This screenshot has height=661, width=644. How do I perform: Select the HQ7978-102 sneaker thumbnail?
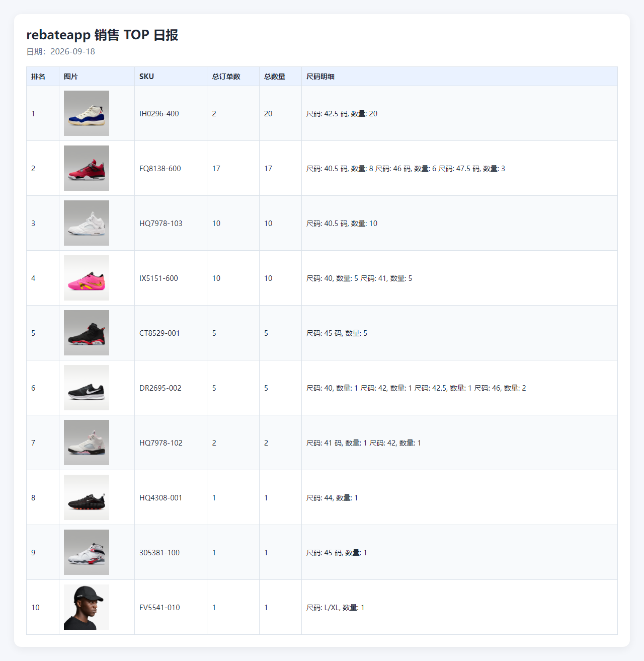(x=87, y=443)
